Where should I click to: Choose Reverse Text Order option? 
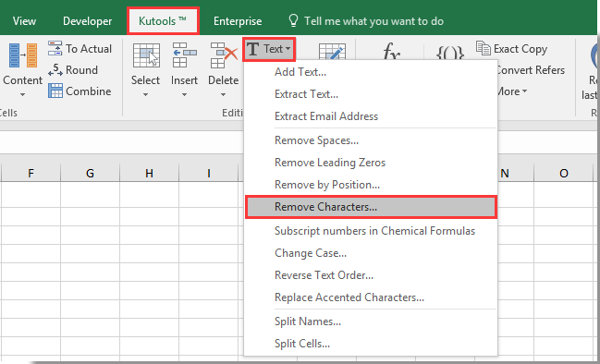(x=371, y=275)
